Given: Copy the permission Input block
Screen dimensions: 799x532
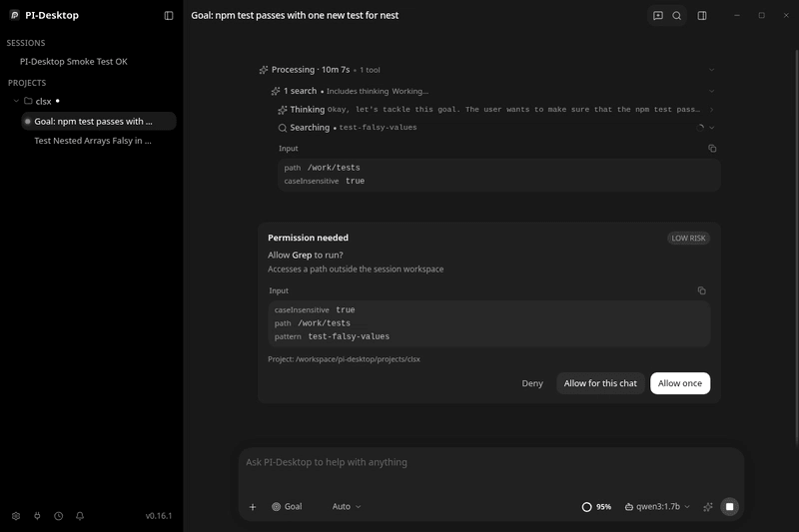Looking at the screenshot, I should (702, 290).
